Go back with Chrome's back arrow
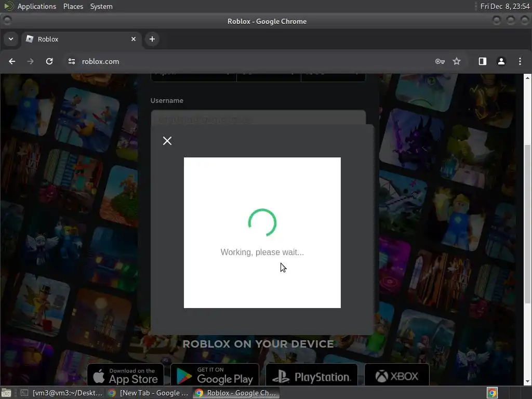The width and height of the screenshot is (532, 399). pos(12,61)
